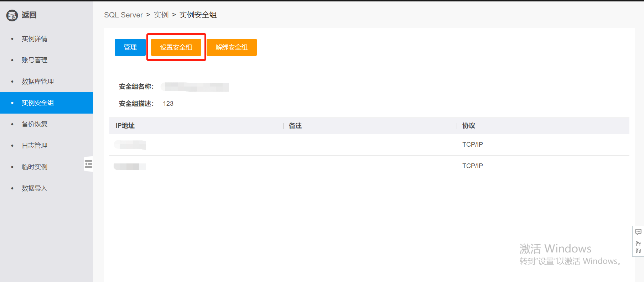
Task: Open 实例详情 in the sidebar
Action: click(x=35, y=39)
